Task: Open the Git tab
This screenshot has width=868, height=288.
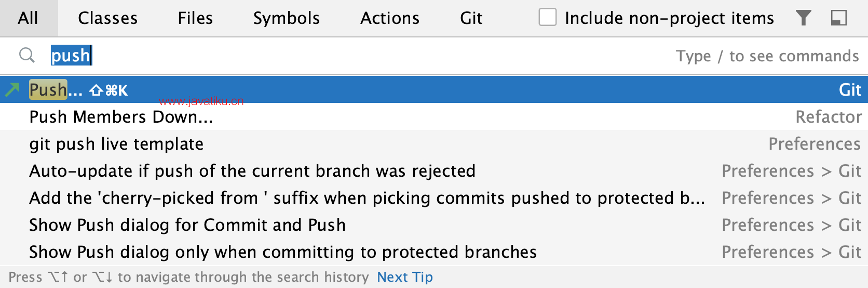Action: click(471, 18)
